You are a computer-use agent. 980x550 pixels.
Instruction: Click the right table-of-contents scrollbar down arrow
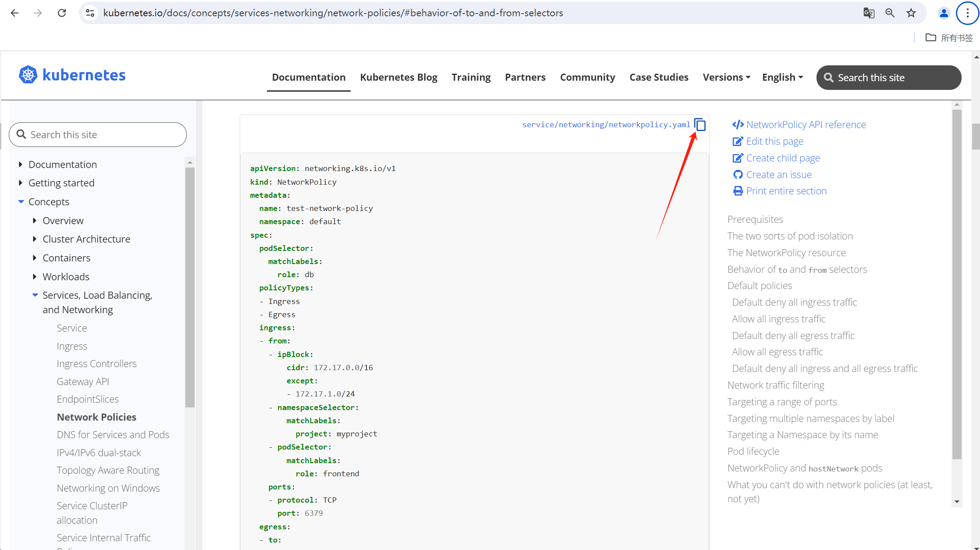point(957,501)
